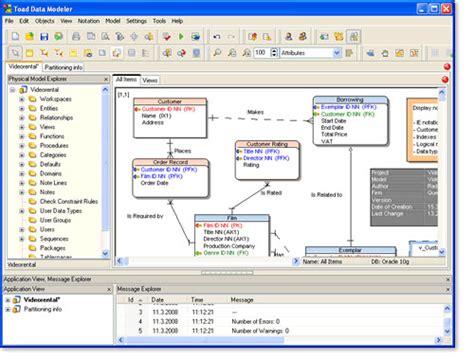474x360 pixels.
Task: Click the Print printer icon
Action: (x=76, y=36)
